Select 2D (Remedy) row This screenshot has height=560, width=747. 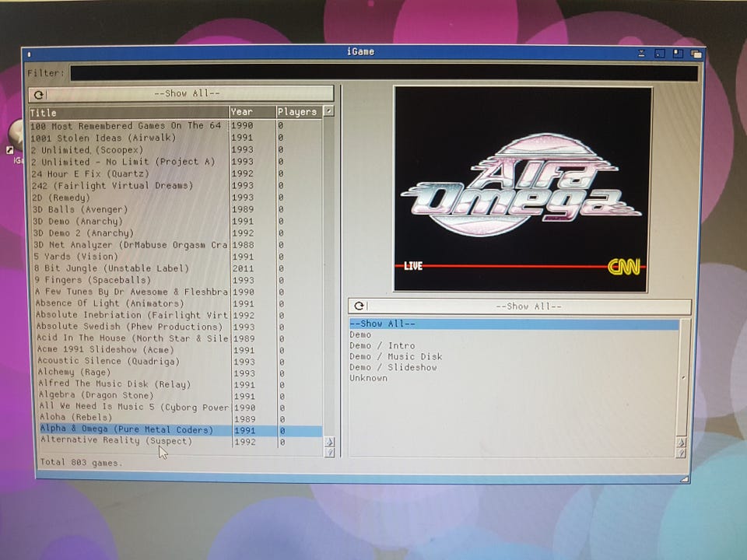pos(177,197)
